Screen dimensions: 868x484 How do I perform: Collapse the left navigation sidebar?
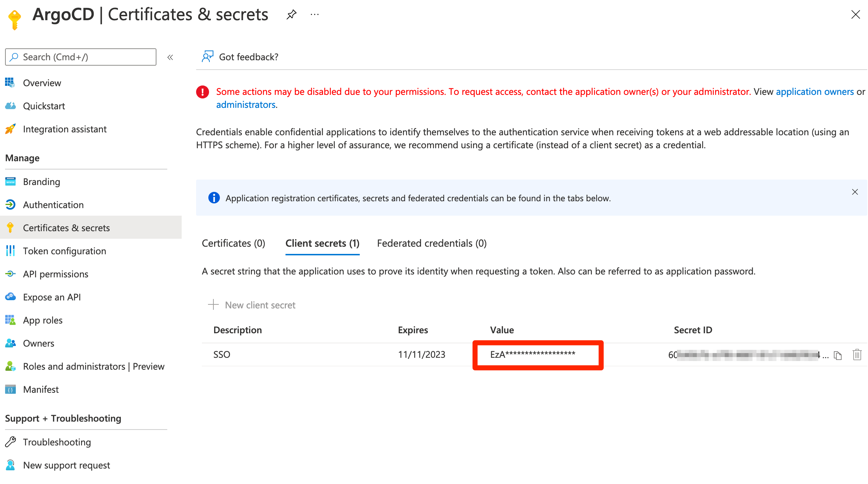point(170,57)
